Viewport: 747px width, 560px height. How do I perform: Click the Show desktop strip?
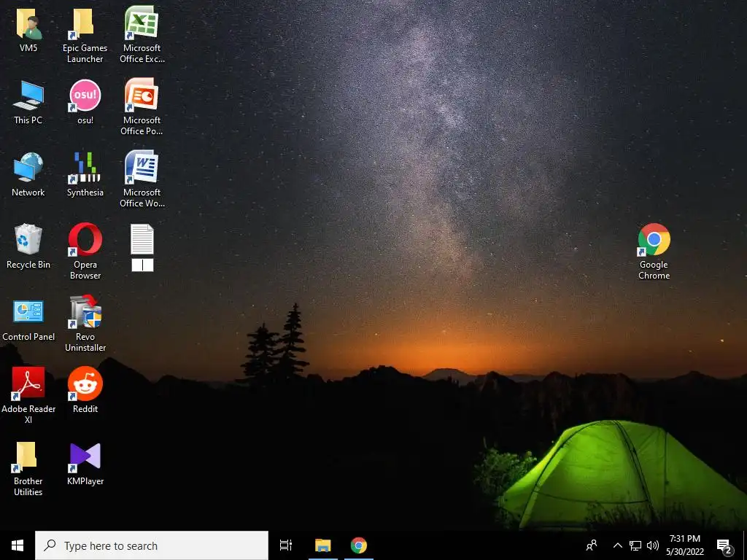click(x=745, y=545)
